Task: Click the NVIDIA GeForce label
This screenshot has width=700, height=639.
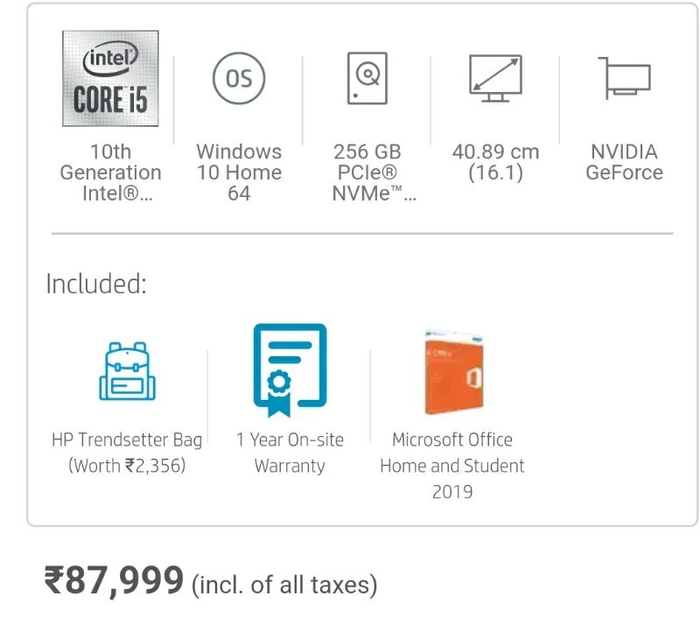Action: tap(624, 162)
